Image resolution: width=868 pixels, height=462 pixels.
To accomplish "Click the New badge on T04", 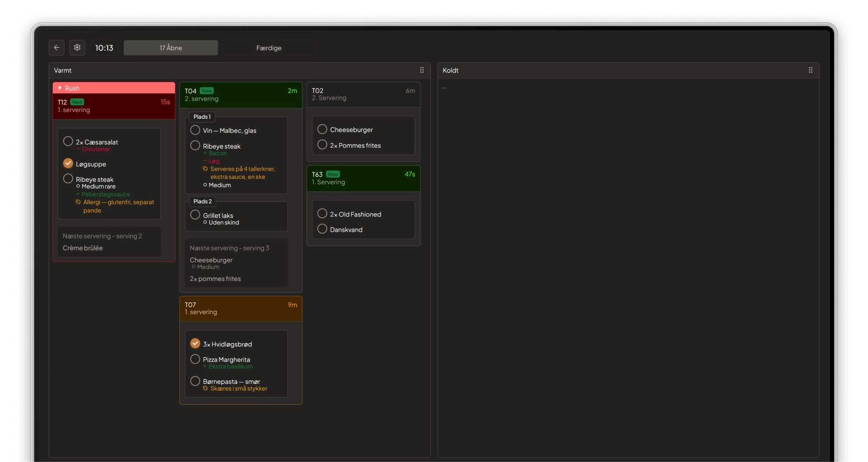I will (207, 91).
